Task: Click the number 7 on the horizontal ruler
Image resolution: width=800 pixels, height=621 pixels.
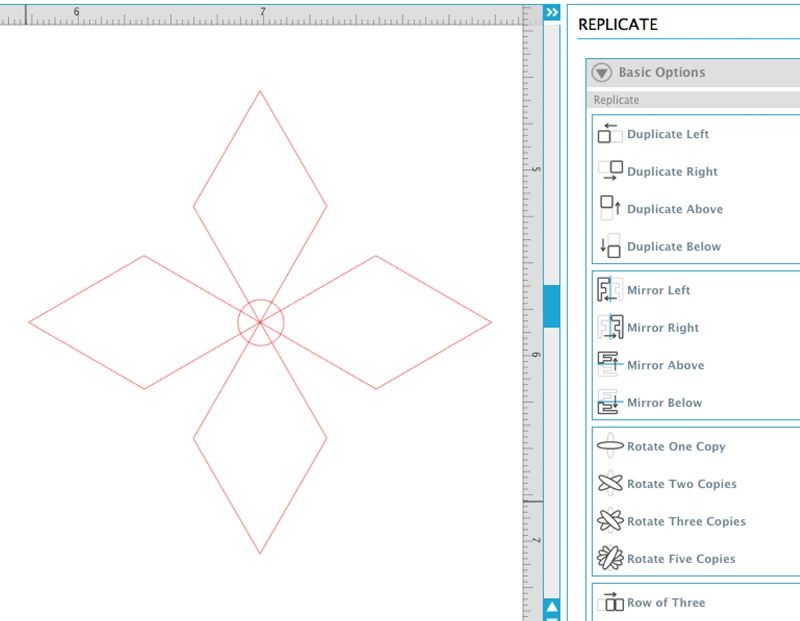Action: tap(263, 11)
